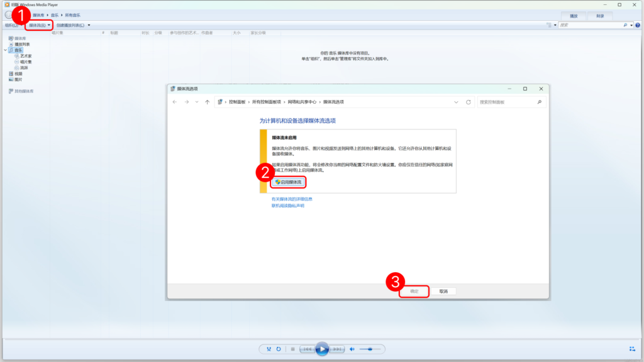Refresh the 媒体流选项 dialog

(468, 102)
